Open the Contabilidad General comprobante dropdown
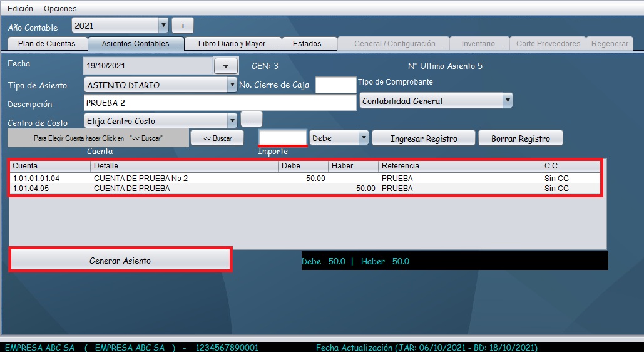Viewport: 644px width, 352px height. pyautogui.click(x=508, y=100)
